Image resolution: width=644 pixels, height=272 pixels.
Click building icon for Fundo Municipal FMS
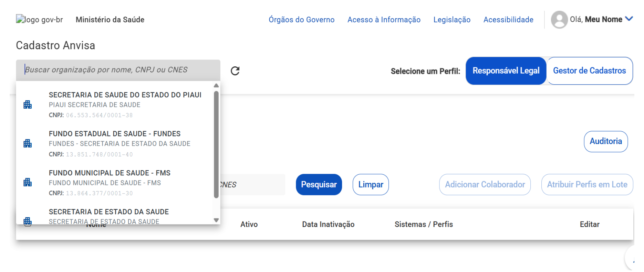click(x=28, y=182)
